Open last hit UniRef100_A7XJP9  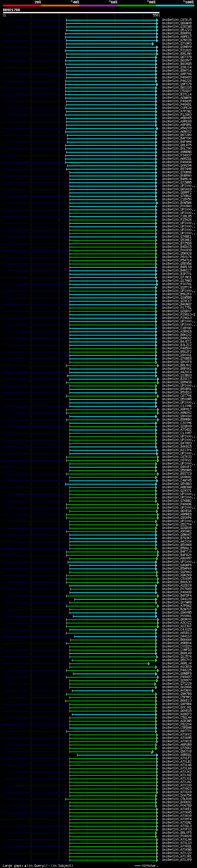(x=177, y=860)
